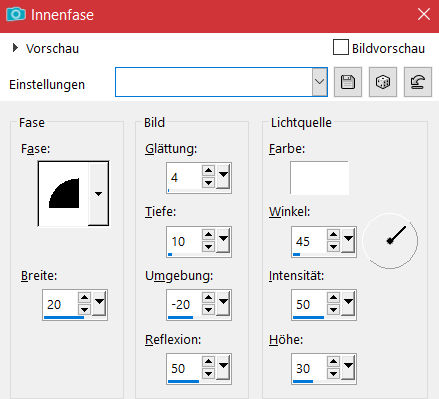Increase Glättung value with up arrow
The height and width of the screenshot is (399, 439).
(x=208, y=171)
